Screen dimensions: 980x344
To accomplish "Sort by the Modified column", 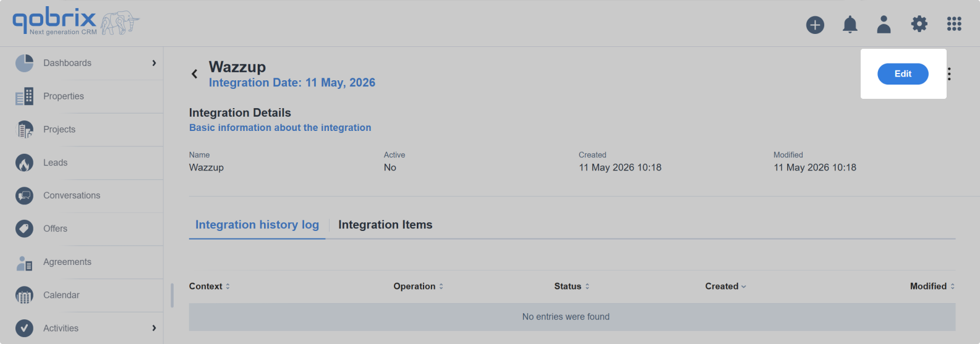I will [932, 287].
